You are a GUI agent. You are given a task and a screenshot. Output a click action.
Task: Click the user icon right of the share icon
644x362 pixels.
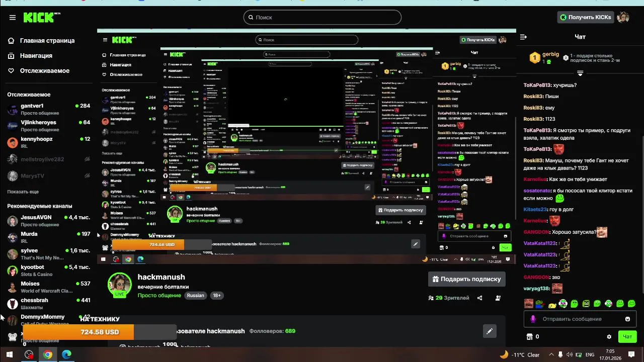pos(498,298)
